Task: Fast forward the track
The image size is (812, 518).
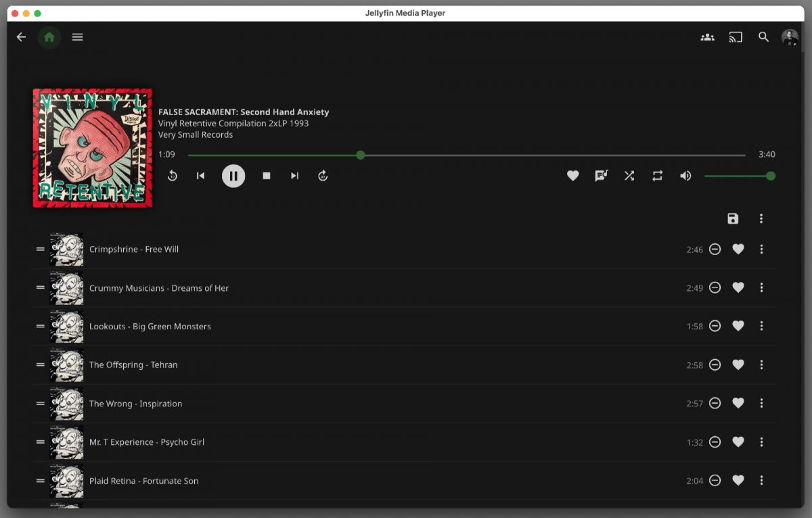Action: point(323,176)
